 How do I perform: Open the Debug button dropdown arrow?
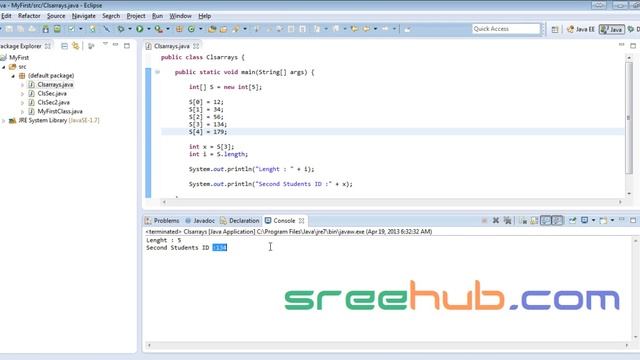click(130, 29)
